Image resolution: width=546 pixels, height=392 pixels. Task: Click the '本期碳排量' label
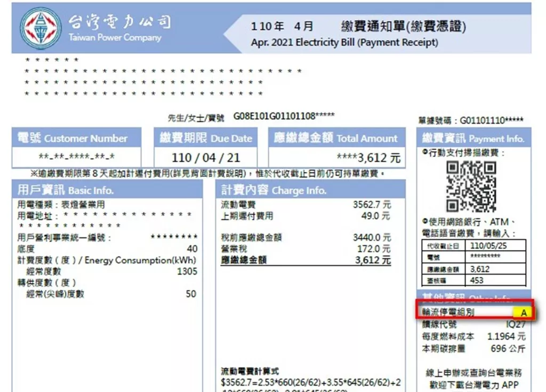pyautogui.click(x=444, y=348)
